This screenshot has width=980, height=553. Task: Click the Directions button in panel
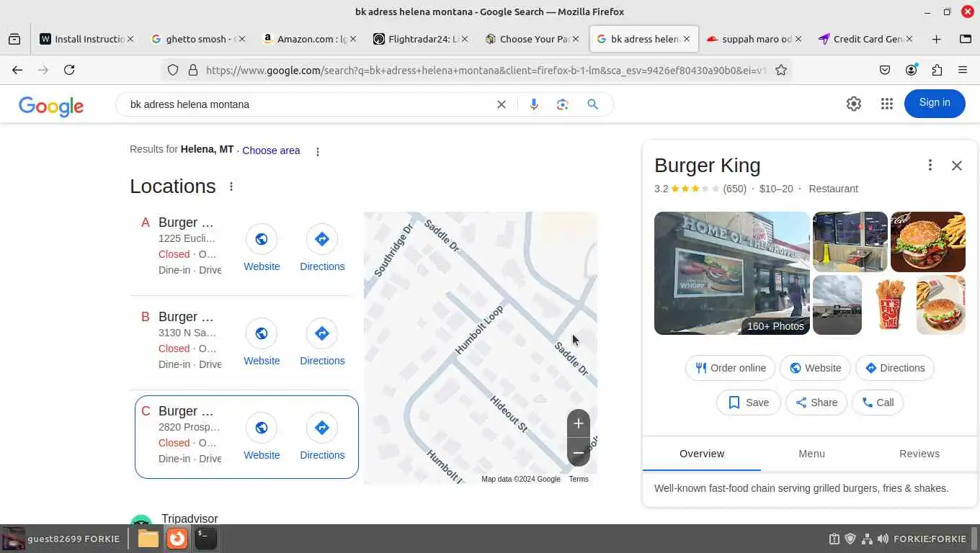[x=894, y=368]
